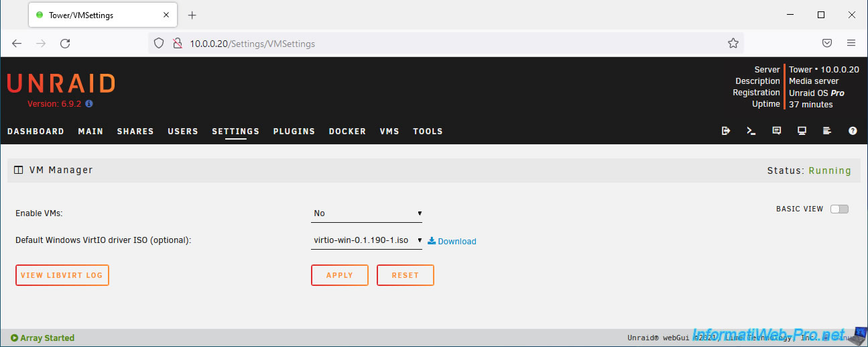868x347 pixels.
Task: Click the View Libvirt Log button
Action: pyautogui.click(x=62, y=275)
